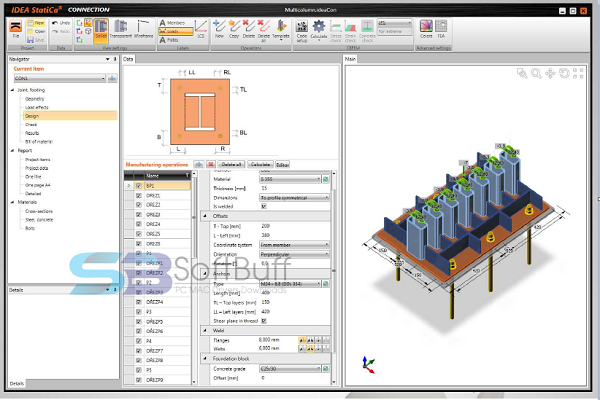Select the Data tab
The image size is (600, 400).
click(x=128, y=59)
